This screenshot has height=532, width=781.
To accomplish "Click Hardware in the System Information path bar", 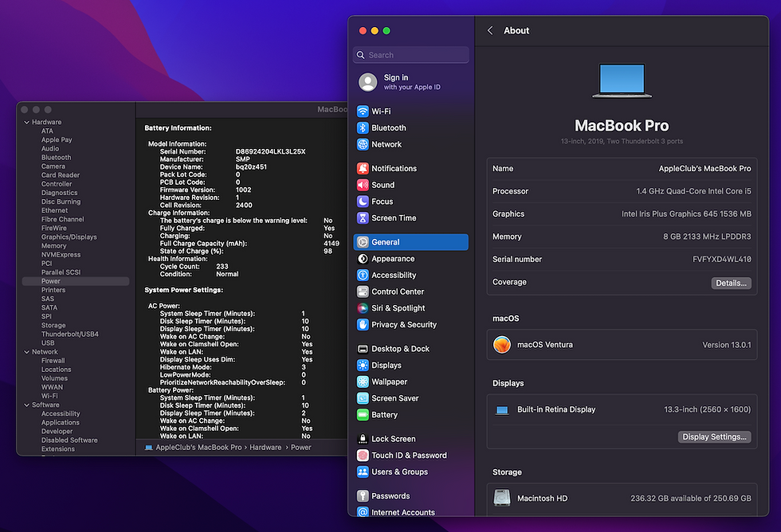I will 265,448.
